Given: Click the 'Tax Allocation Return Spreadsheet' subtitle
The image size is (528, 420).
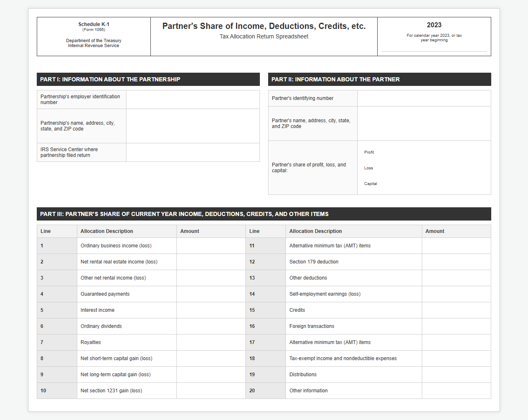Looking at the screenshot, I should [x=264, y=36].
